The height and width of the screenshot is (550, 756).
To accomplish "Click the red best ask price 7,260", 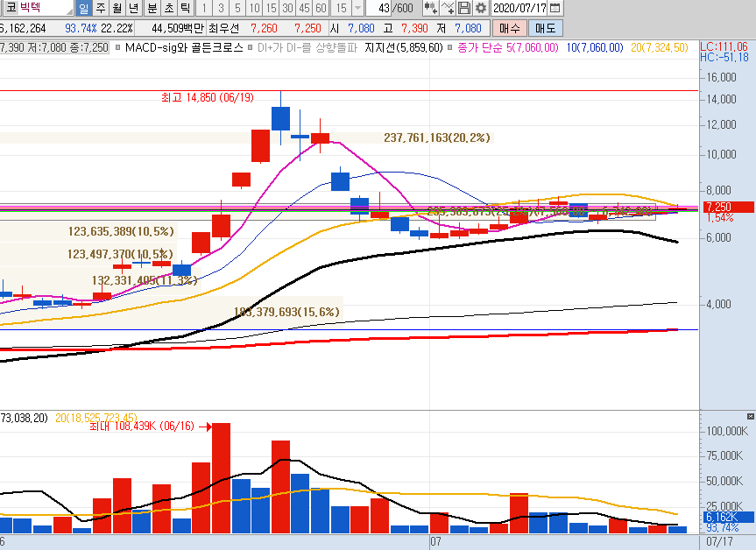I will click(x=264, y=28).
